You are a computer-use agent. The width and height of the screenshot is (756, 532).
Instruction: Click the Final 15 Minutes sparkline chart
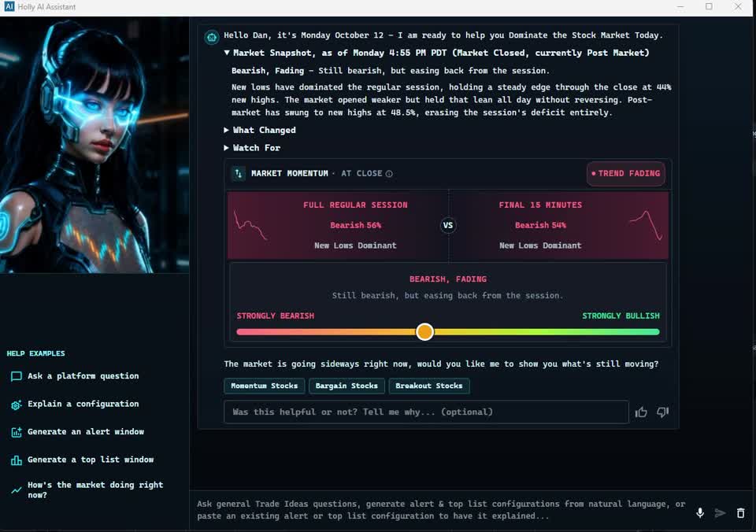coord(646,225)
